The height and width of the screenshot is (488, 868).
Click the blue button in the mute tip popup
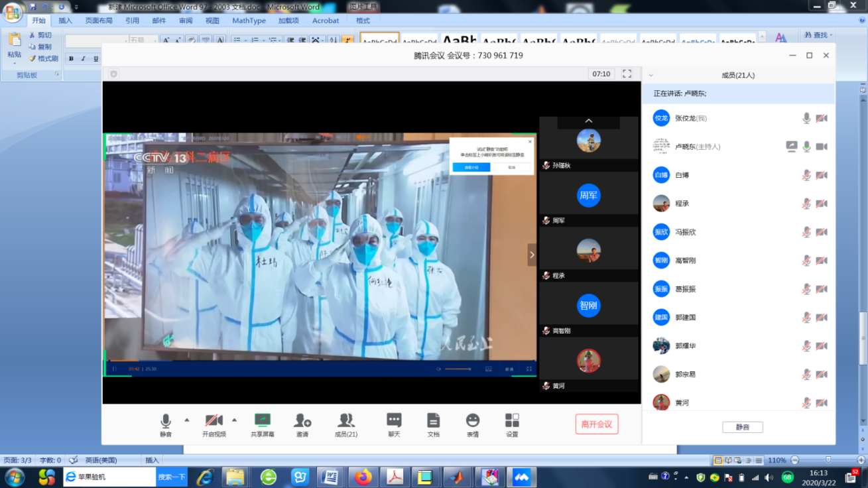[x=471, y=167]
